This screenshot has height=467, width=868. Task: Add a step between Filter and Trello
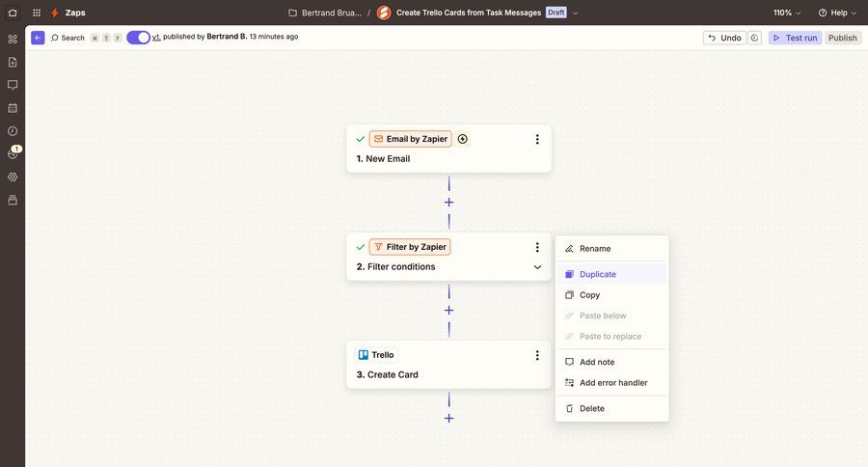[x=448, y=311]
